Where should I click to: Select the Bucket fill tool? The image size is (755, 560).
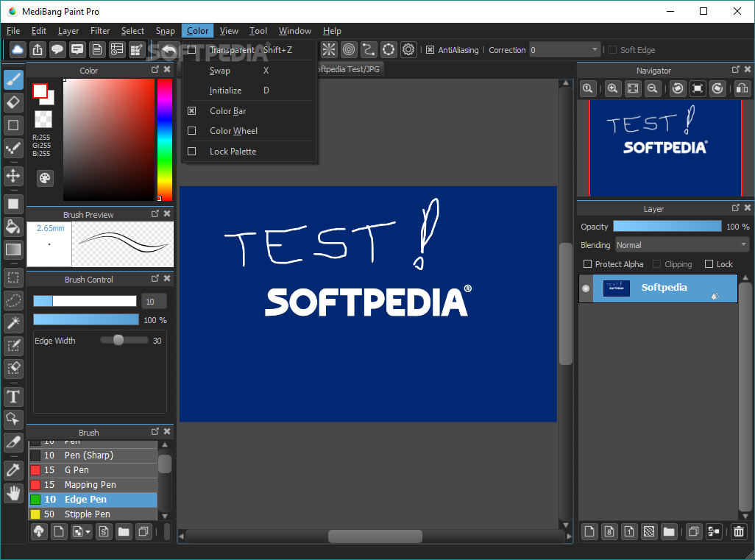[13, 227]
